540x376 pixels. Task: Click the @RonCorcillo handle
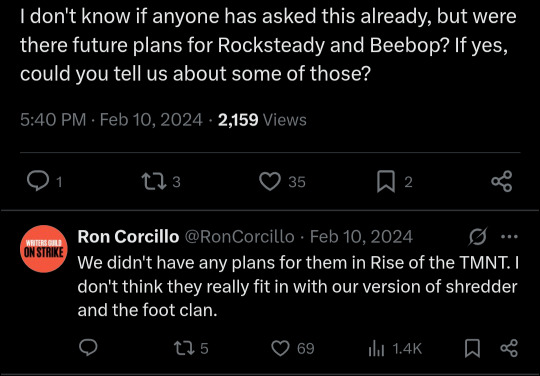coord(240,237)
